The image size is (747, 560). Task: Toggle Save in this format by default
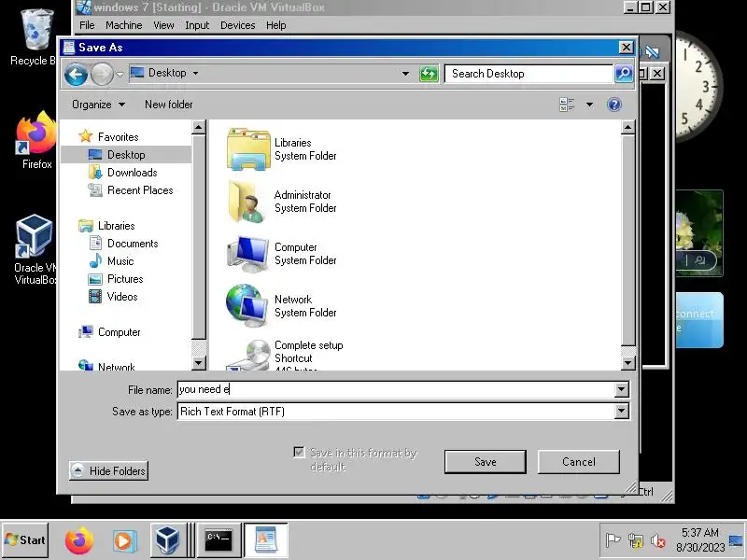(299, 452)
